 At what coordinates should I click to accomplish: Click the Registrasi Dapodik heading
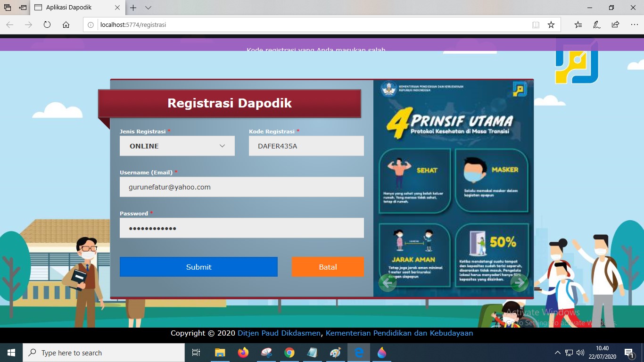(x=230, y=103)
